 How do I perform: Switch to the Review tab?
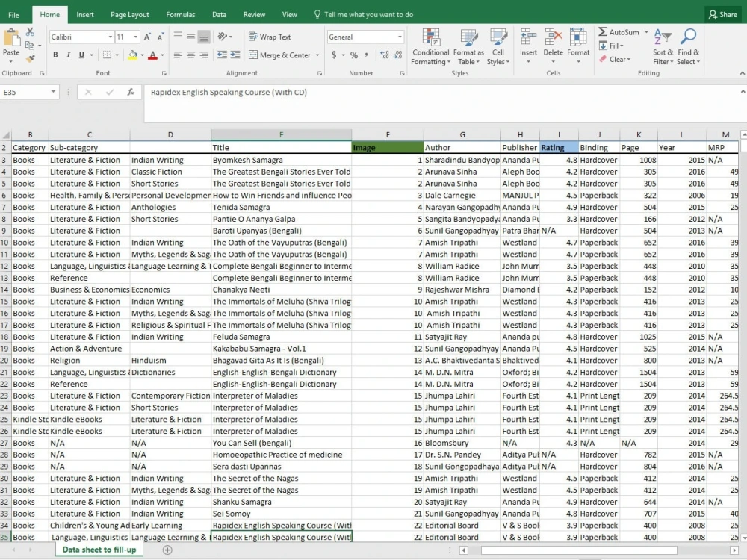click(255, 15)
